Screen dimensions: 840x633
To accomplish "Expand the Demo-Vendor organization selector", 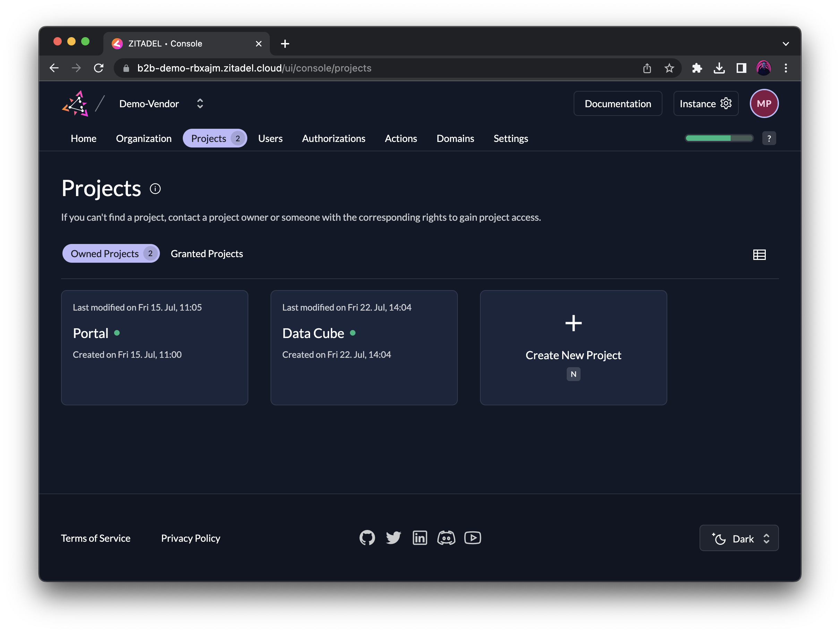I will (200, 103).
